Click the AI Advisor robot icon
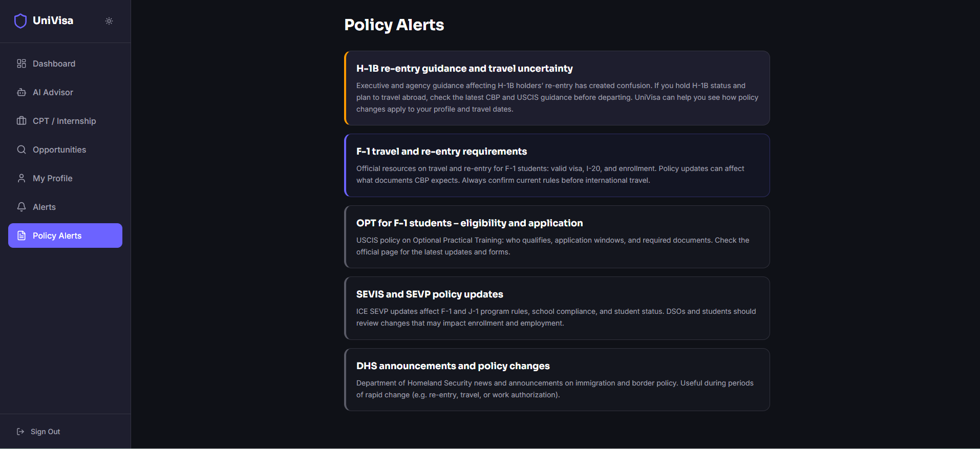 click(22, 92)
